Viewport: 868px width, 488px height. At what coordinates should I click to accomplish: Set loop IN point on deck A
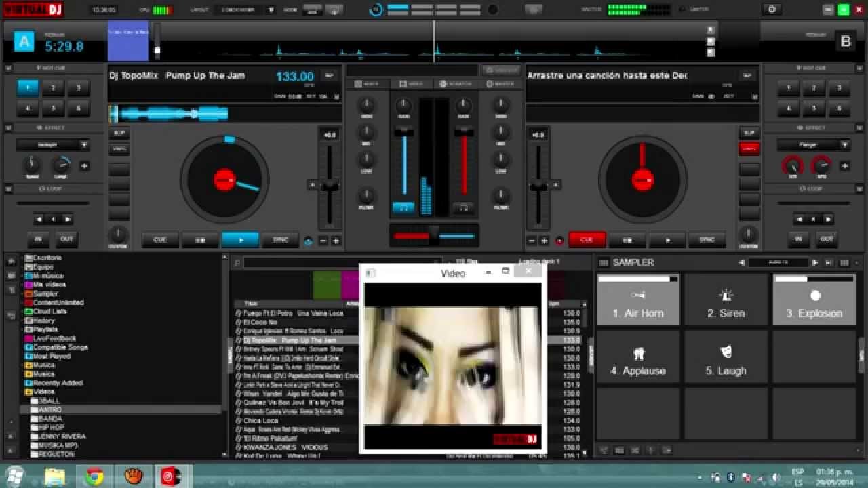(38, 239)
